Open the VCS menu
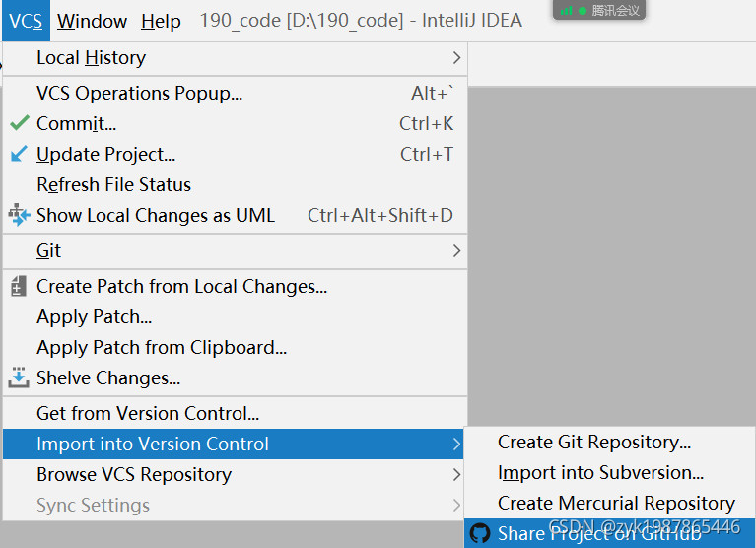This screenshot has width=756, height=548. 26,21
